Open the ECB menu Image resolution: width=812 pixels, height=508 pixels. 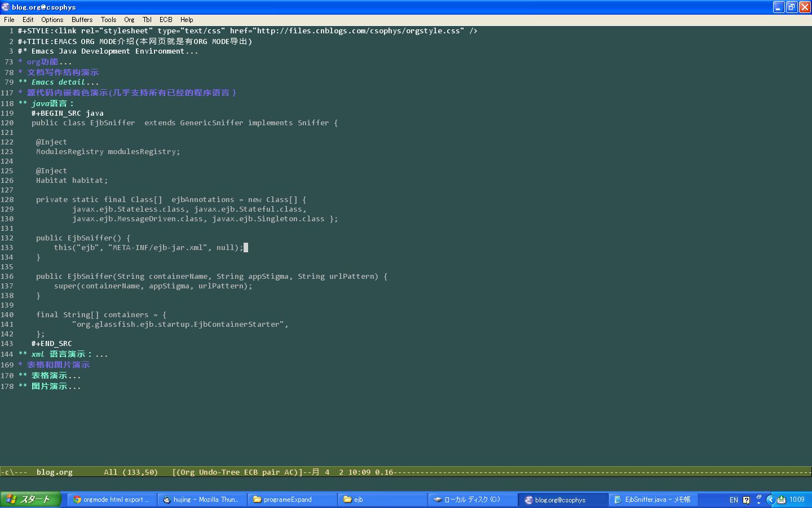[x=166, y=19]
